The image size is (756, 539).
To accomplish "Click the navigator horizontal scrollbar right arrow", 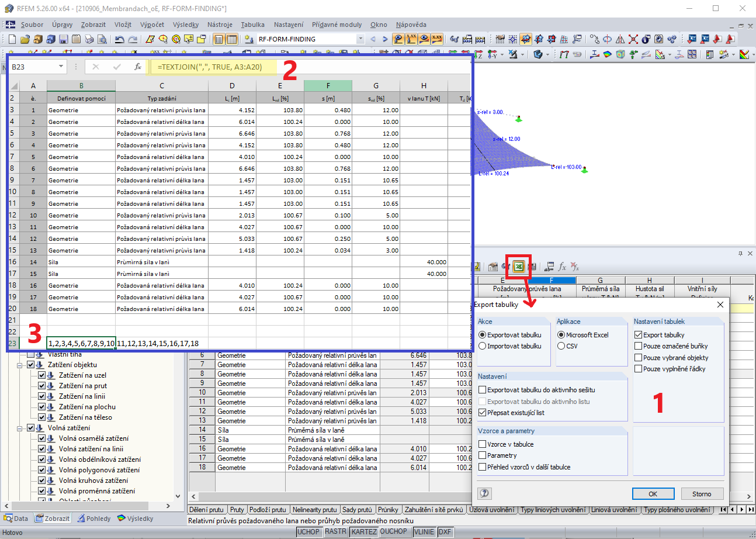I will [168, 506].
